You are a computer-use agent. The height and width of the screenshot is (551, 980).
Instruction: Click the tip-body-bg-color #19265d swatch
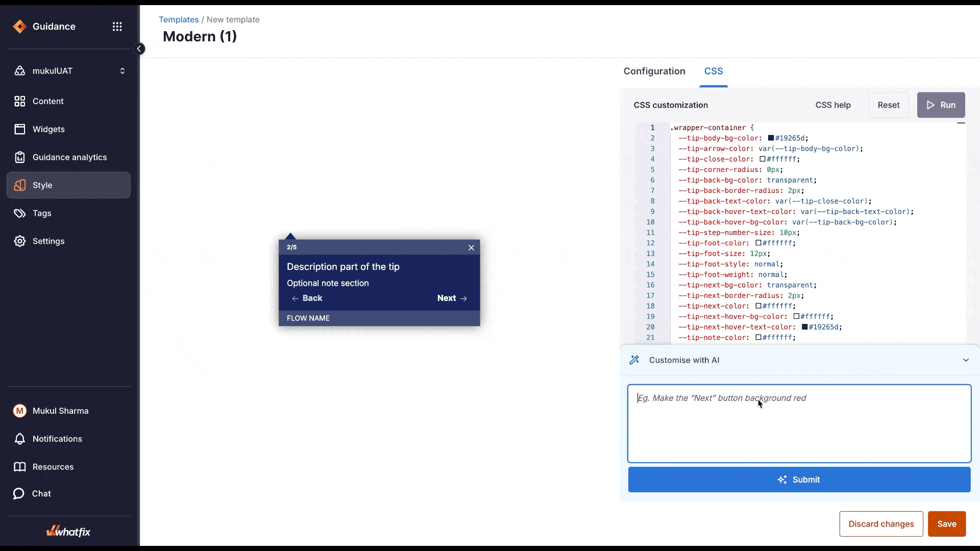click(x=771, y=138)
